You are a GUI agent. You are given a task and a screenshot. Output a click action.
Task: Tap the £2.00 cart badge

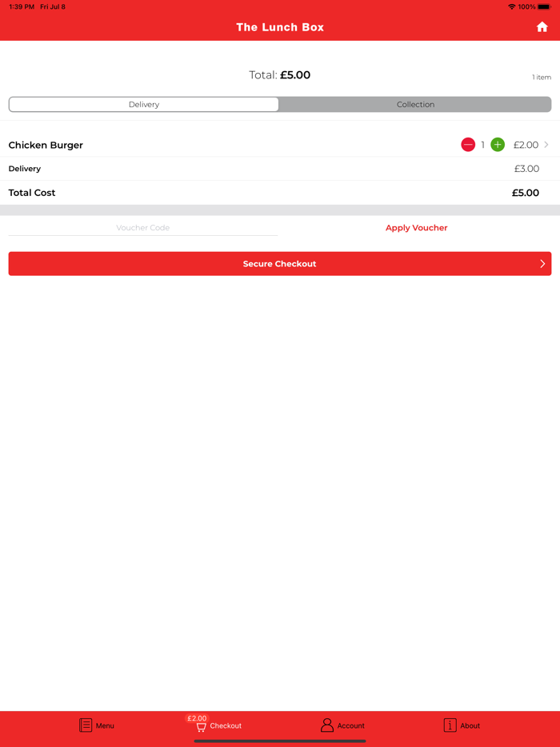click(196, 718)
